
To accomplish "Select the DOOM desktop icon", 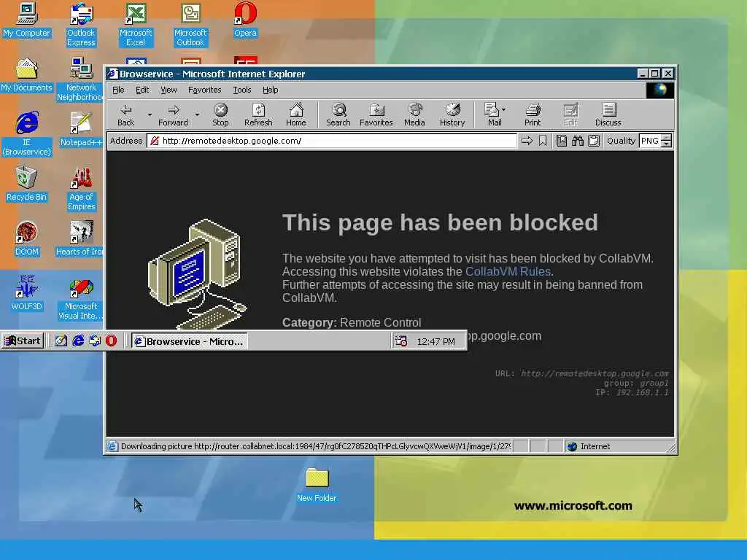I will (26, 239).
